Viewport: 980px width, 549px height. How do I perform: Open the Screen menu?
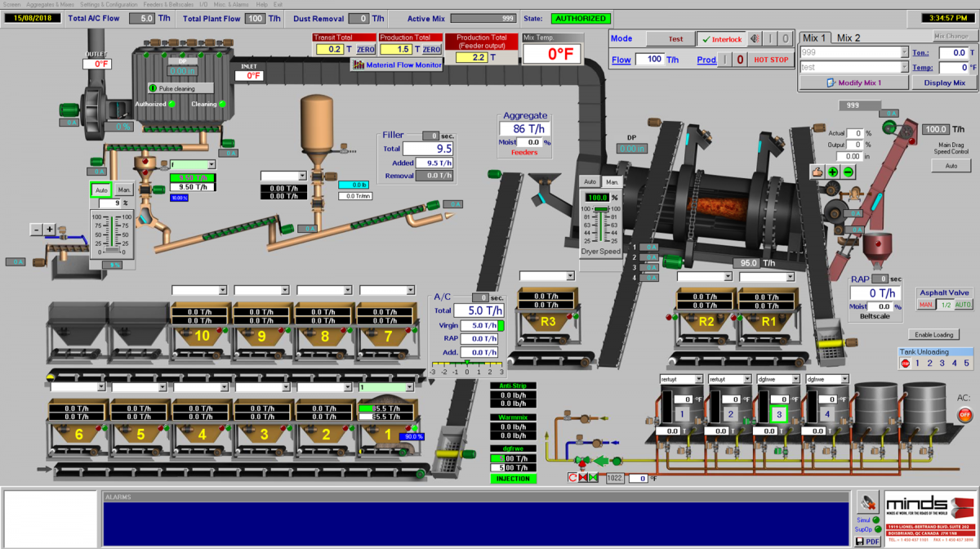pos(12,4)
